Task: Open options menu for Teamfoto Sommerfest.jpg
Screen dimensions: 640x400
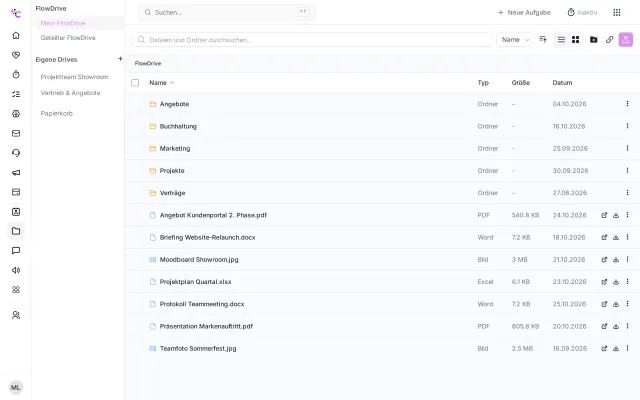Action: click(627, 348)
